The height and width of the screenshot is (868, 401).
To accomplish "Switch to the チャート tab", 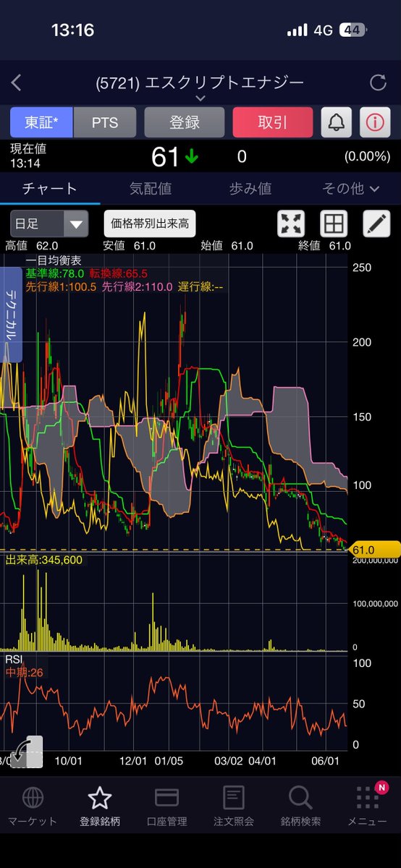I will [x=50, y=189].
